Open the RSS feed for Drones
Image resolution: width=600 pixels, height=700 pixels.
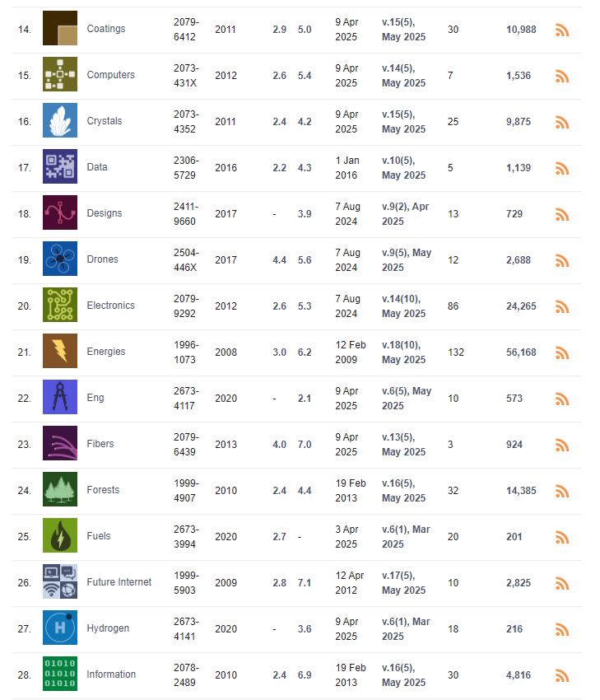pos(561,260)
